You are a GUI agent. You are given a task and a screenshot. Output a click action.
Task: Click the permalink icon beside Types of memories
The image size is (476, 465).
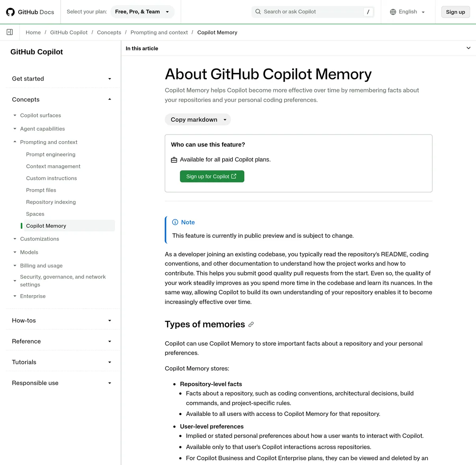point(251,325)
